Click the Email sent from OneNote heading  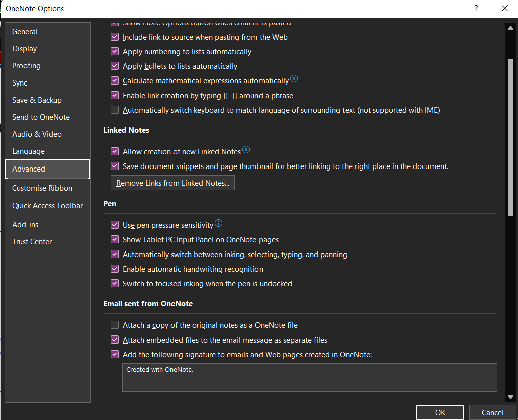click(148, 304)
